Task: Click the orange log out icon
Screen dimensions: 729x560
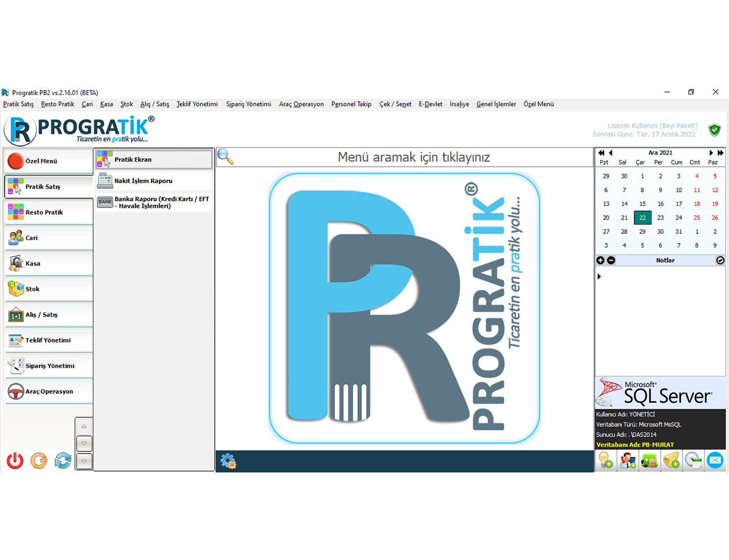Action: tap(39, 460)
